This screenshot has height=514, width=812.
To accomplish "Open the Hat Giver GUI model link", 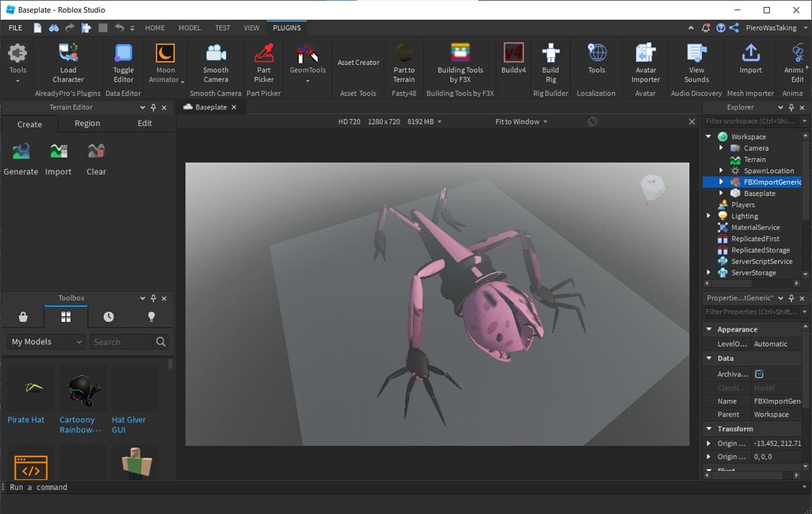I will pos(128,424).
